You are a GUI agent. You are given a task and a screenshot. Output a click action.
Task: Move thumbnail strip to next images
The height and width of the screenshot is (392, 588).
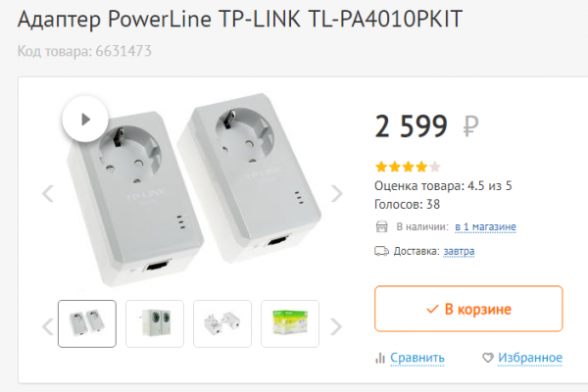[336, 326]
